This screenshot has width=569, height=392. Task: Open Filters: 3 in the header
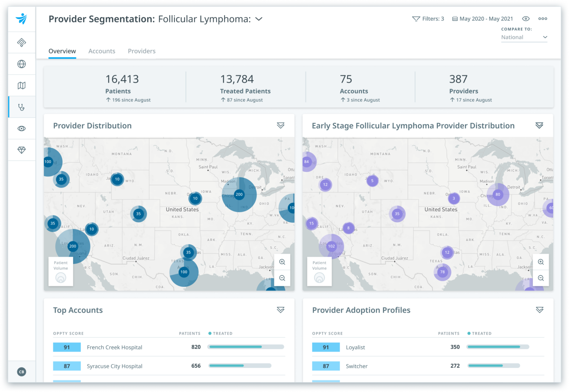pyautogui.click(x=428, y=19)
